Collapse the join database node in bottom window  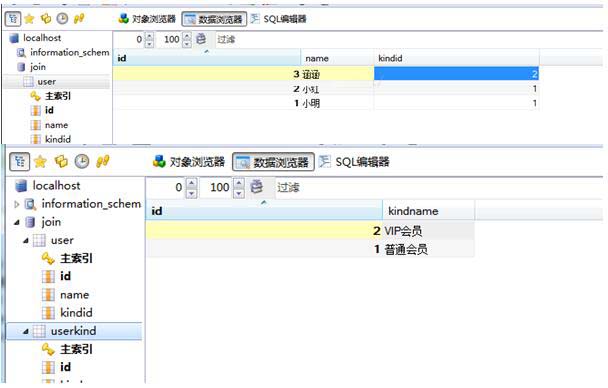(x=17, y=222)
